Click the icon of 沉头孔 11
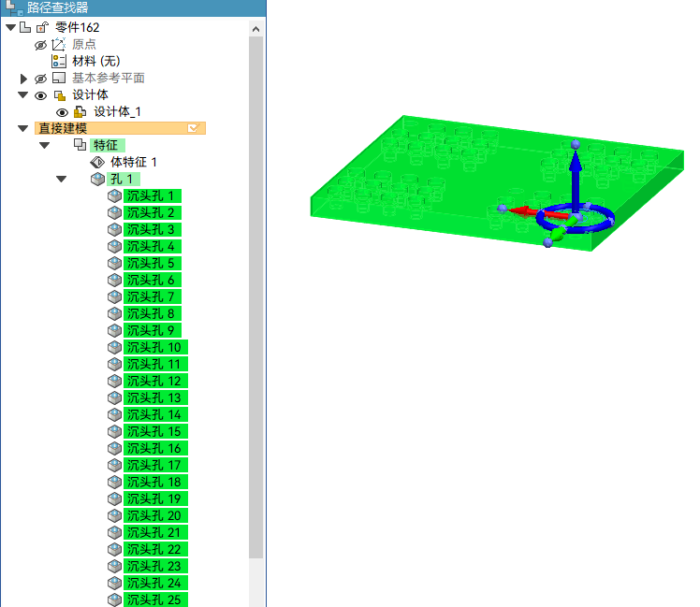The height and width of the screenshot is (607, 700). (115, 364)
